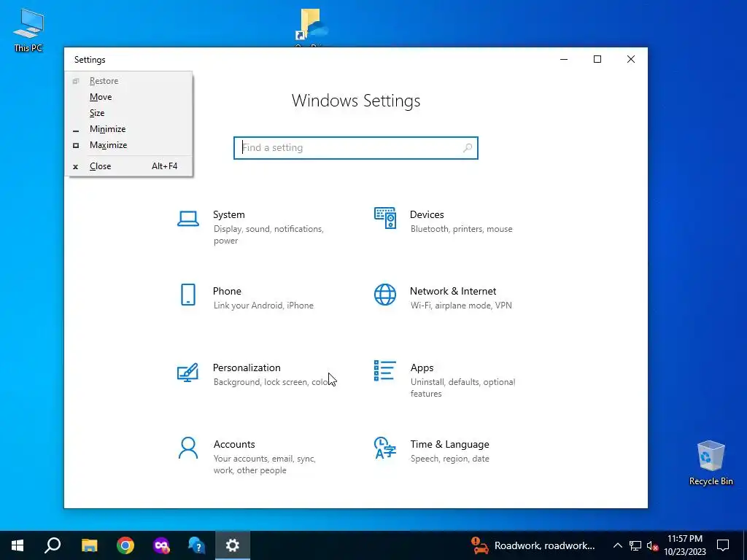Click 'Display, sound, notifications, power' description
This screenshot has height=560, width=747.
point(268,235)
